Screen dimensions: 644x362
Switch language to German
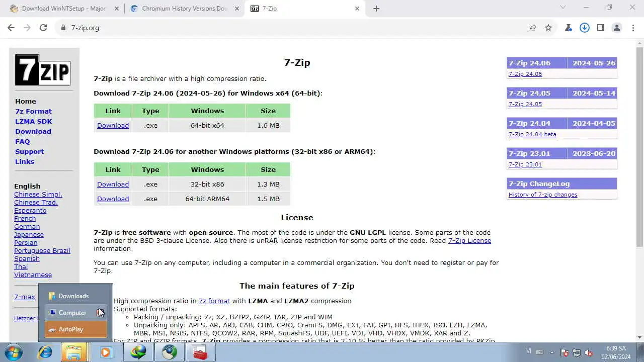[27, 226]
